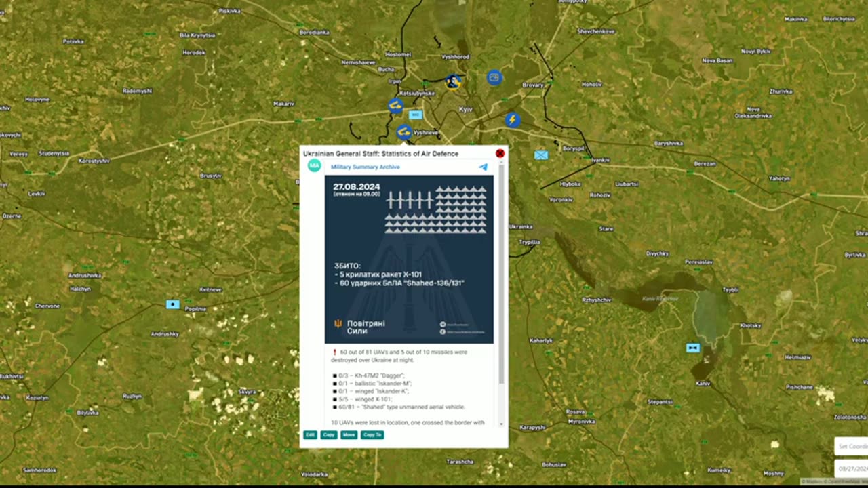The height and width of the screenshot is (488, 868).
Task: Click the Brusyliv label
Action: [x=211, y=176]
